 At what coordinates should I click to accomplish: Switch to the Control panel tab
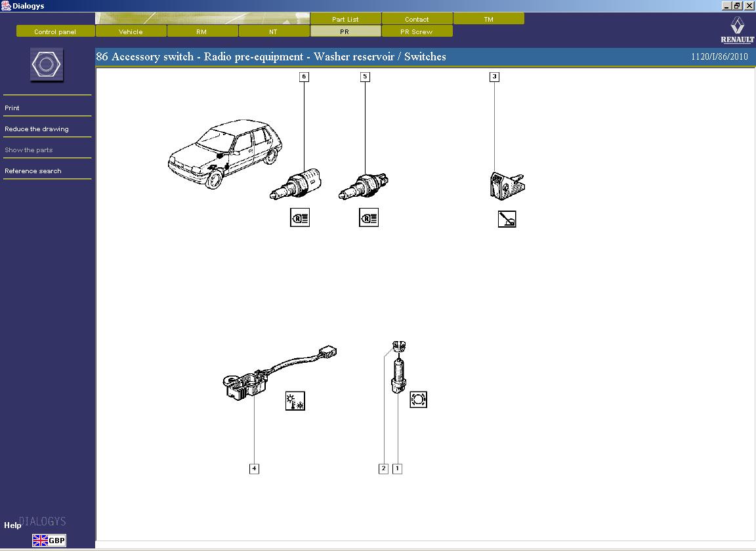[55, 31]
